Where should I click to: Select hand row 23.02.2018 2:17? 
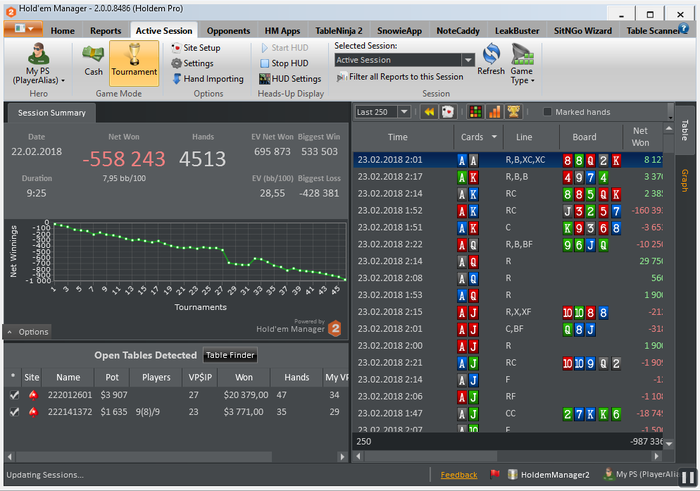(x=508, y=177)
